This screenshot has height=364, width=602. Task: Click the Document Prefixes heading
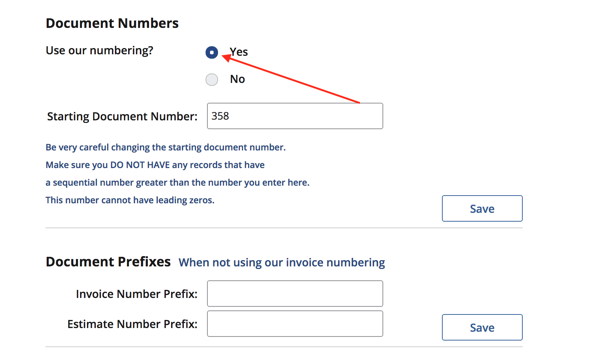[108, 262]
